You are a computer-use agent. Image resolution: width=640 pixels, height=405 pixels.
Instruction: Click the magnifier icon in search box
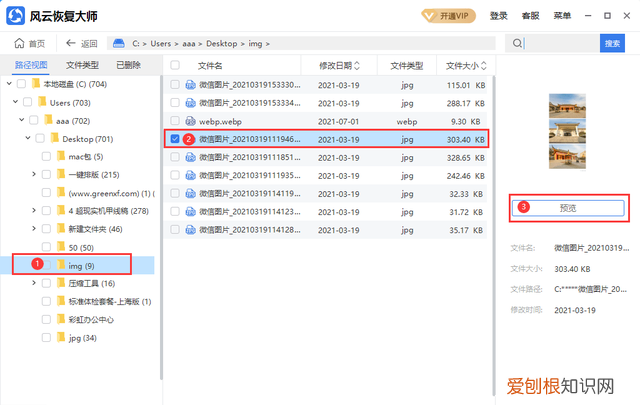(x=517, y=43)
